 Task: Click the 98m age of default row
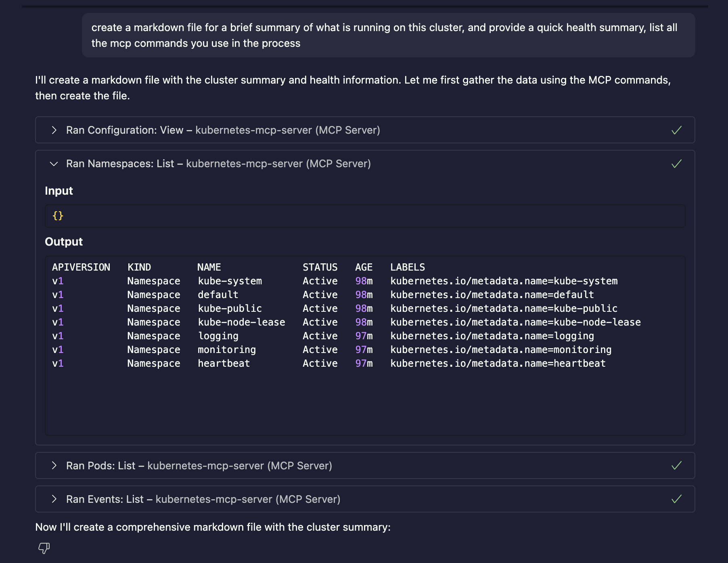coord(364,295)
